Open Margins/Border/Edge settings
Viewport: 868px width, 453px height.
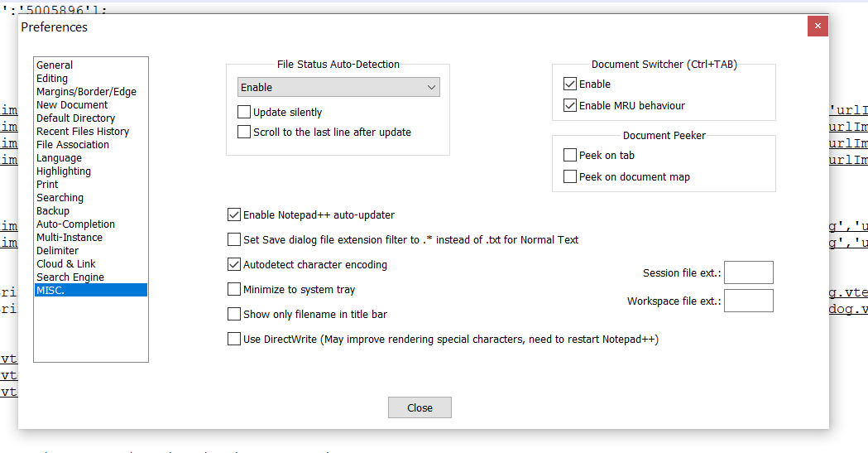tap(91, 91)
